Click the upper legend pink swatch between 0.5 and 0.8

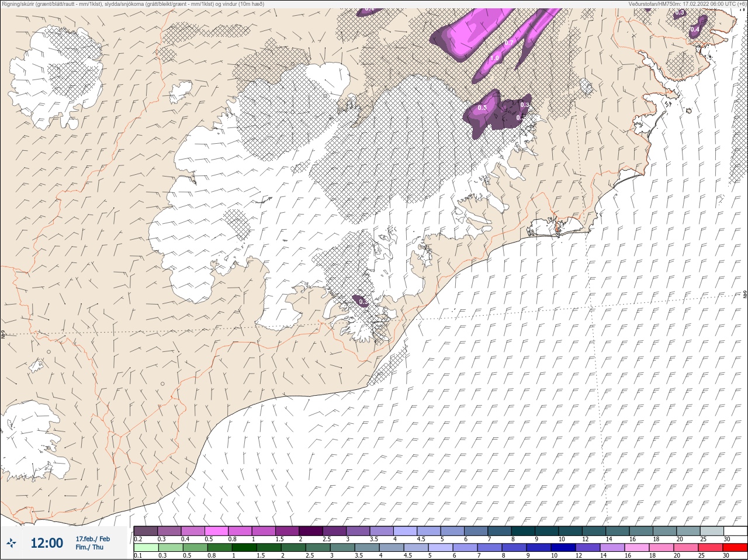[x=217, y=531]
